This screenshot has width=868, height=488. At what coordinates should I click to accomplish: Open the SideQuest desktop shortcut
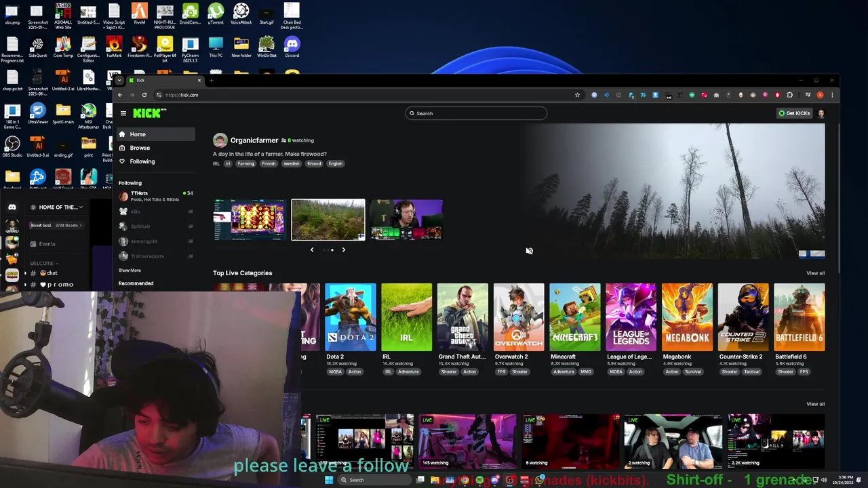(38, 47)
